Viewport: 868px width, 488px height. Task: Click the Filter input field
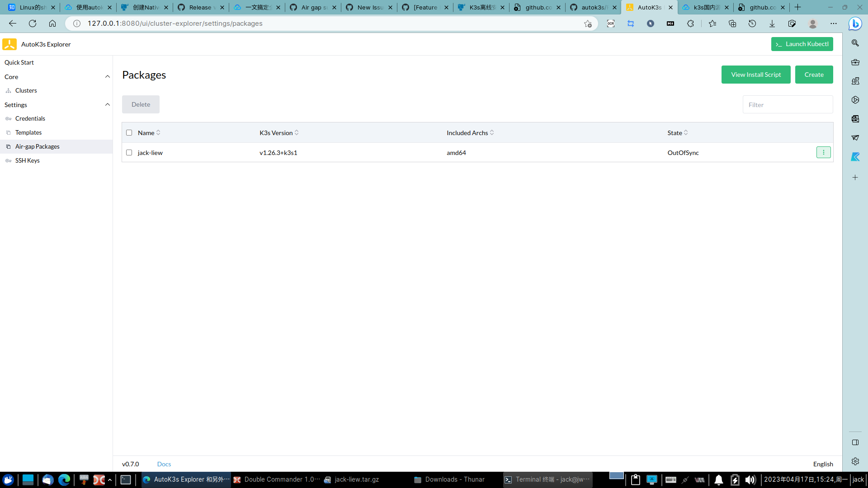tap(788, 104)
